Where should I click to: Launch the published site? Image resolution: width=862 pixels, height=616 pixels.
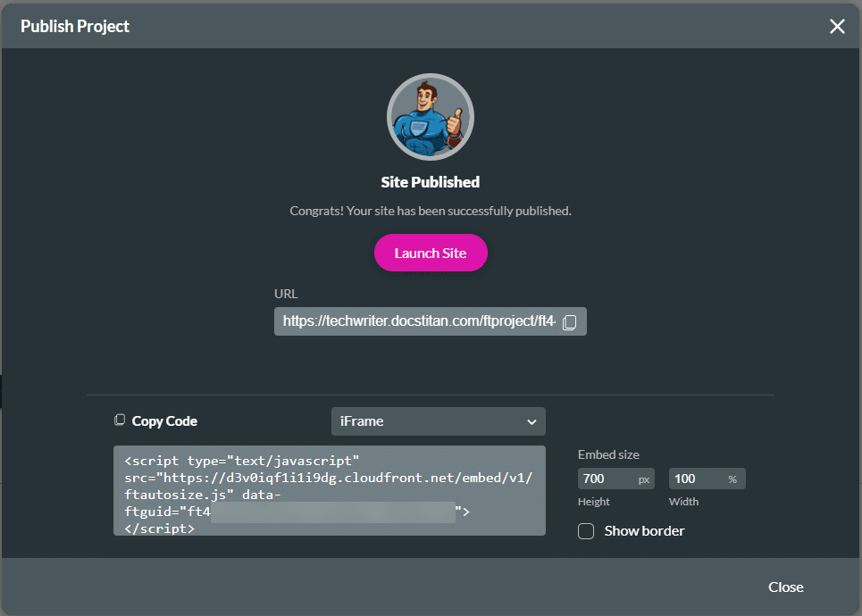[x=431, y=253]
